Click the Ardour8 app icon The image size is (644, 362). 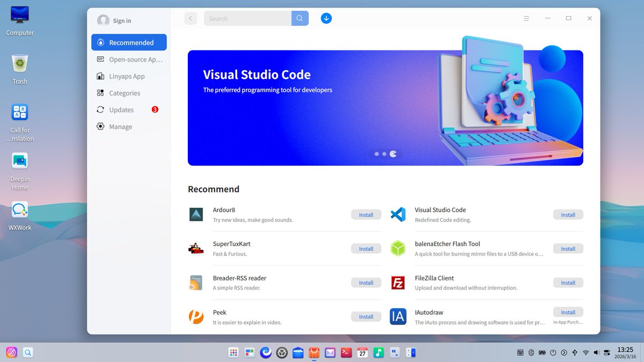pos(196,214)
